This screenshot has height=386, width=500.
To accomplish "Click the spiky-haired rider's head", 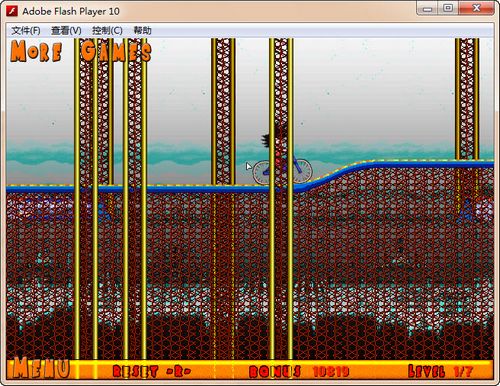I will pos(273,136).
